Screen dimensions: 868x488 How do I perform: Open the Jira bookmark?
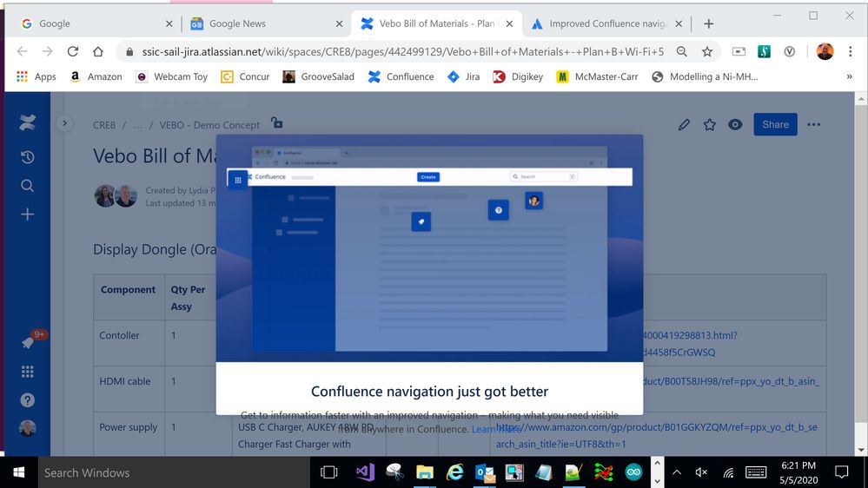[x=463, y=77]
